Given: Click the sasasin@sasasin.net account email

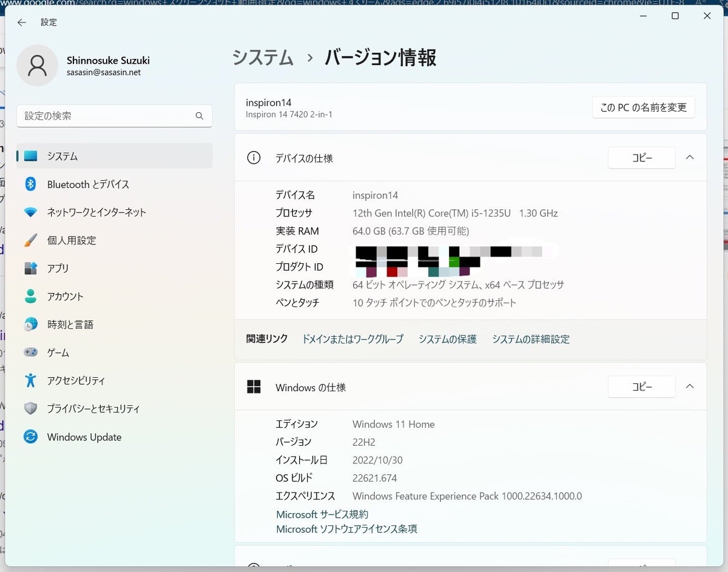Looking at the screenshot, I should point(104,72).
